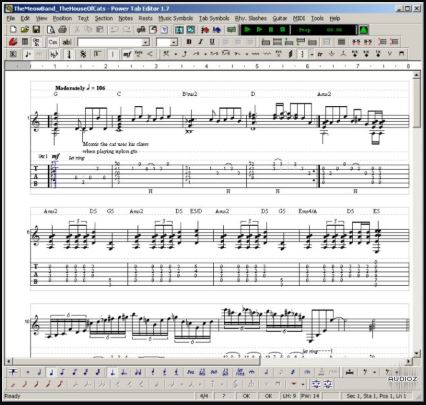Screen dimensions: 426x405
Task: Toggle underline text formatting
Action: [x=212, y=42]
